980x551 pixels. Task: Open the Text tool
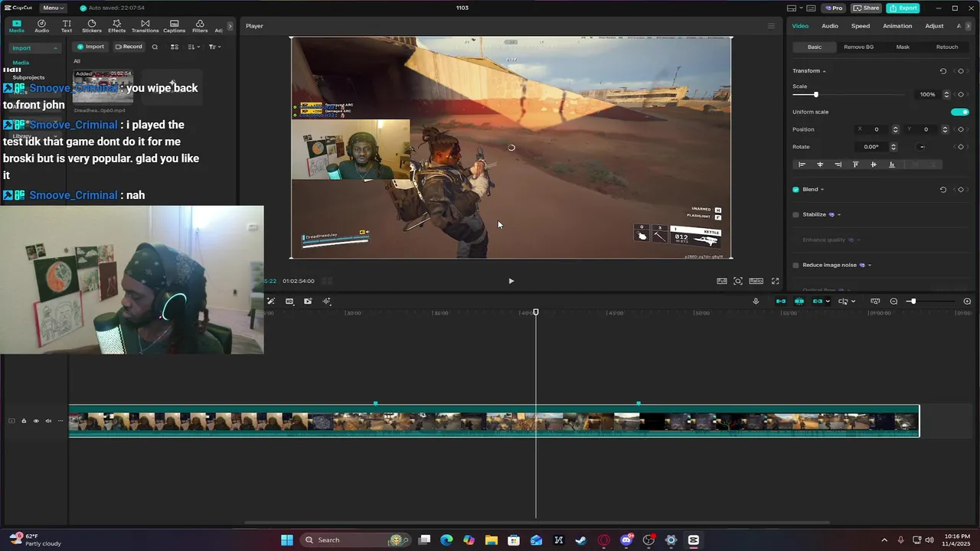pyautogui.click(x=67, y=26)
